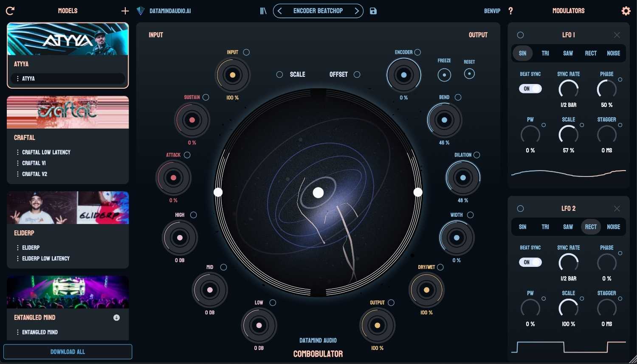Image resolution: width=637 pixels, height=364 pixels.
Task: Select the Eliderp model thumbnail
Action: [68, 208]
